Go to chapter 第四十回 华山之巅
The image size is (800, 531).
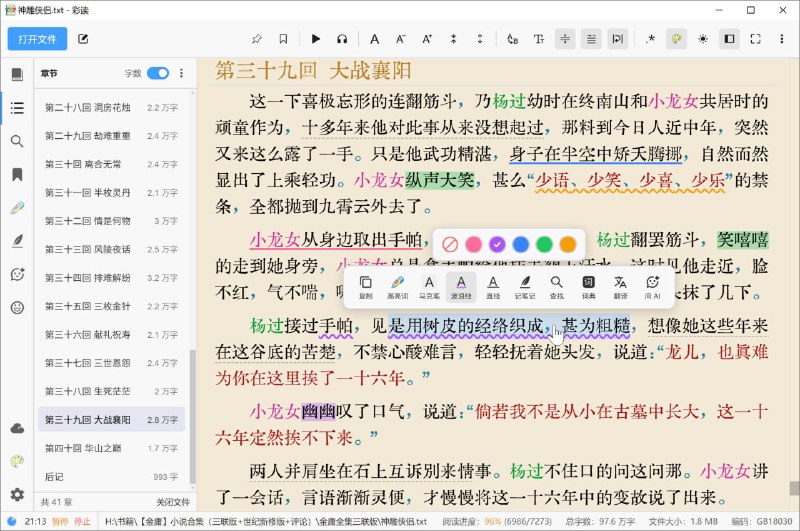pos(111,448)
